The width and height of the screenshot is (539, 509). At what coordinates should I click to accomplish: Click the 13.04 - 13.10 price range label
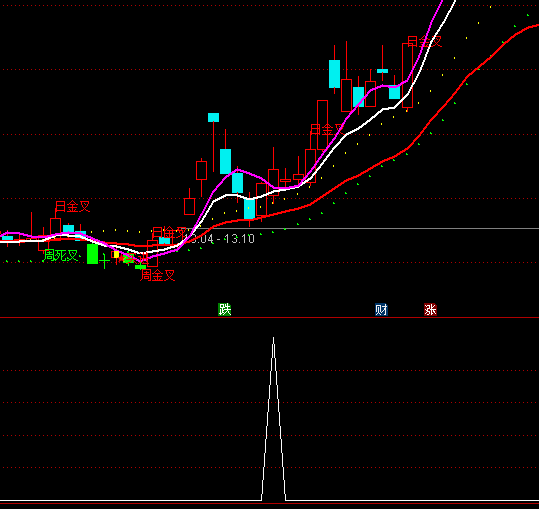tap(220, 239)
